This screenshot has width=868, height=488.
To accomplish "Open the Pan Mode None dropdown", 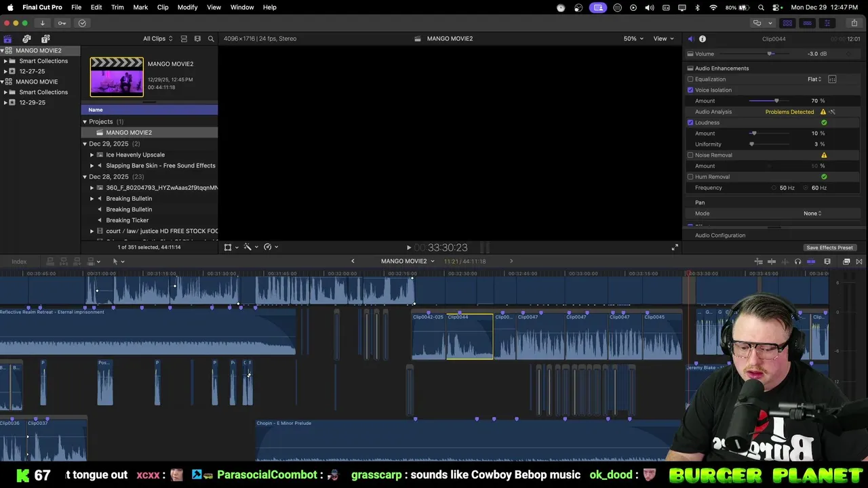I will coord(812,213).
